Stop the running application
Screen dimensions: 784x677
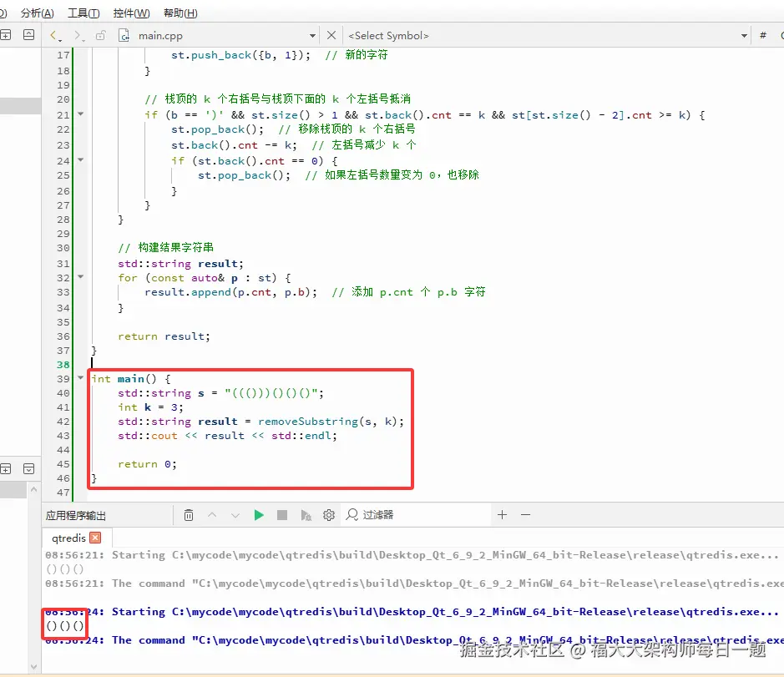pos(282,515)
